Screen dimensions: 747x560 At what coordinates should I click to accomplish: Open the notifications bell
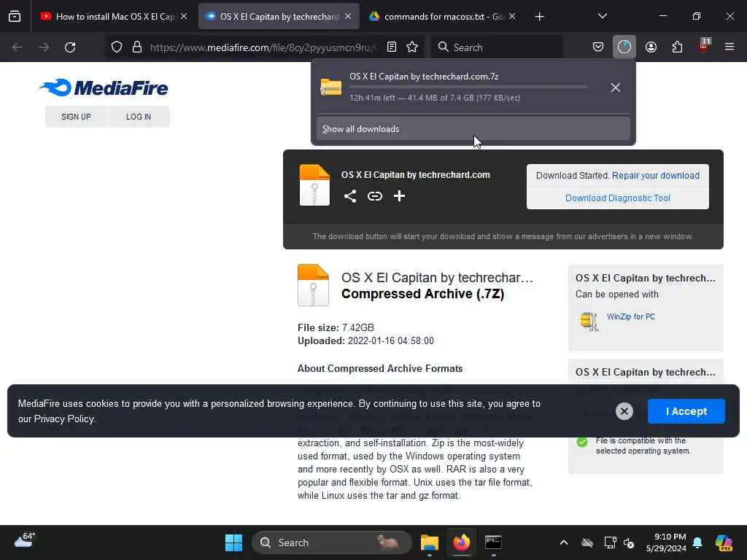(697, 542)
